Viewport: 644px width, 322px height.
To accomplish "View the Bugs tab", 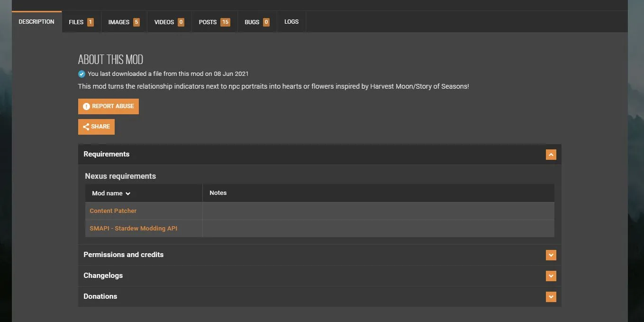I will [252, 22].
